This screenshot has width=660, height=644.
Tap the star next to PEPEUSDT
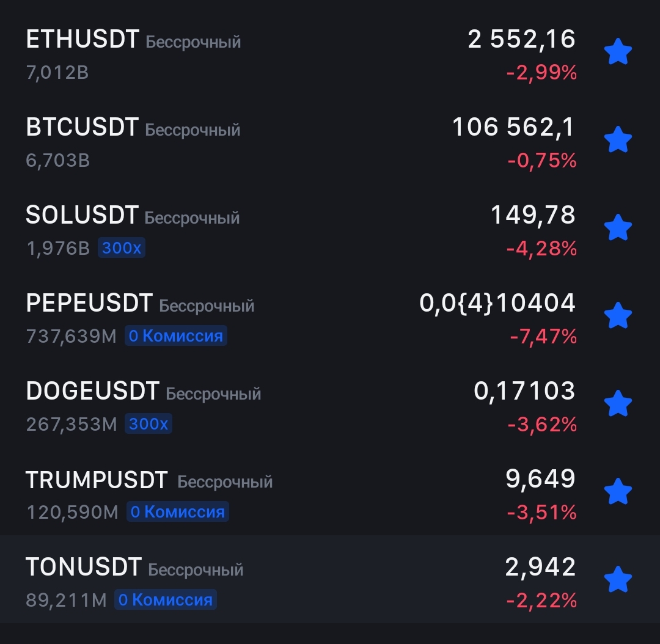(618, 315)
